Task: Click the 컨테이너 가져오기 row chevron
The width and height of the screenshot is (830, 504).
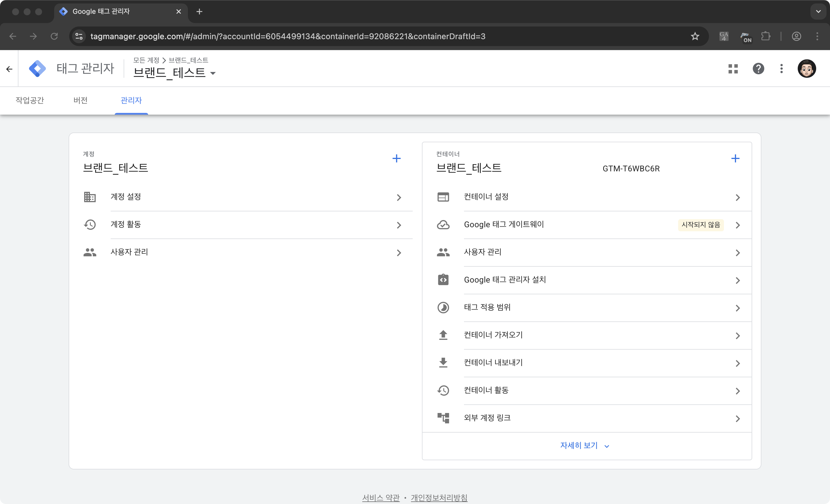Action: pos(738,336)
